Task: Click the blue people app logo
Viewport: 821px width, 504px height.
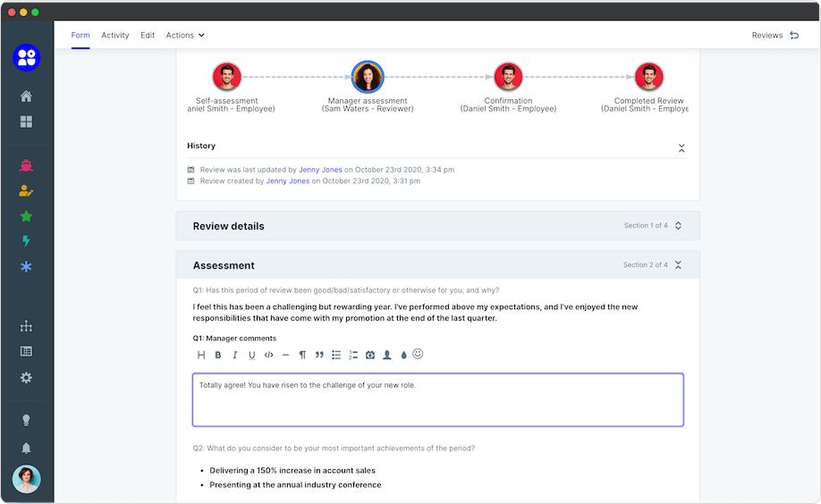Action: click(x=26, y=57)
